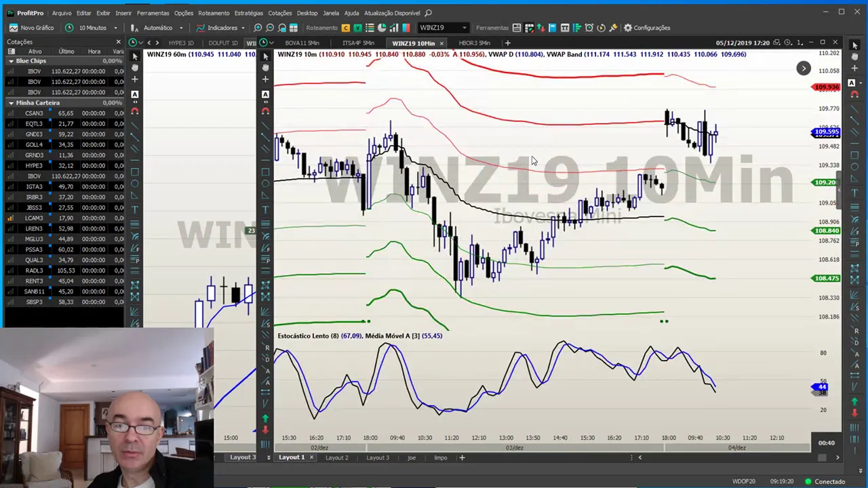The width and height of the screenshot is (868, 488).
Task: Click Atualização Disponível update notice
Action: (392, 13)
